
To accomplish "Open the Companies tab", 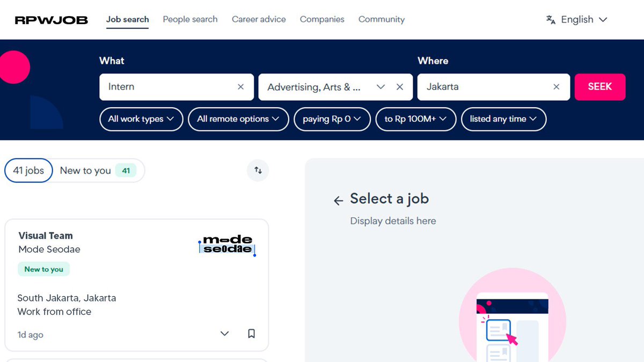I will point(322,19).
